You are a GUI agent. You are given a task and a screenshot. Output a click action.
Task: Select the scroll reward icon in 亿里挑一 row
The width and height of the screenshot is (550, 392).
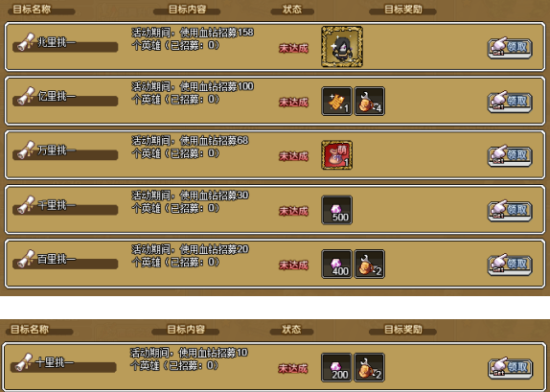tap(336, 101)
